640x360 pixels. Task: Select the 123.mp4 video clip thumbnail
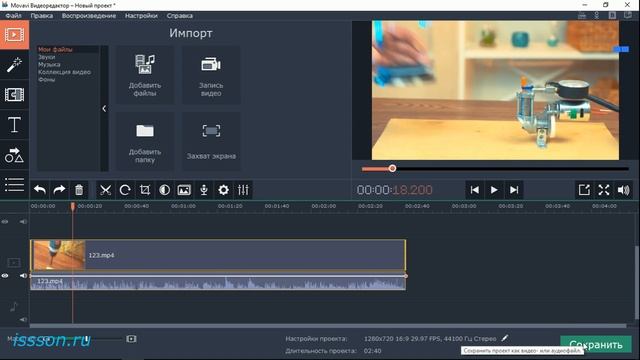(59, 255)
